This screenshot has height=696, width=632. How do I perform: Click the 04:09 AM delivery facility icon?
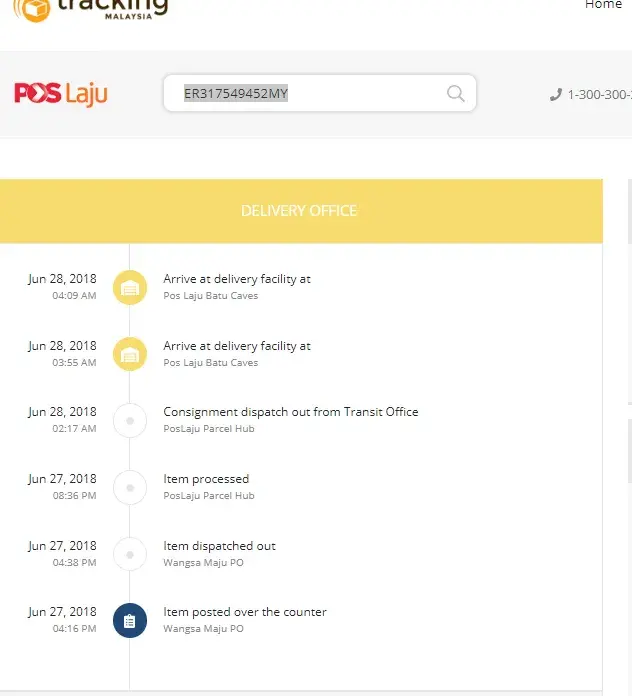(130, 287)
